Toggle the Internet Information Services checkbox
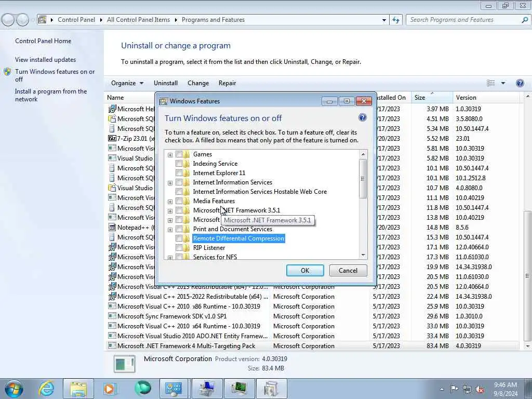Screen dimensions: 532x399 pos(179,182)
